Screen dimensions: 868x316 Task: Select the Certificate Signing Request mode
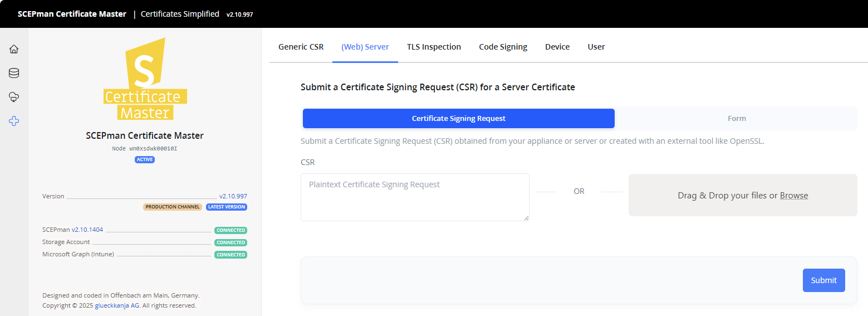pos(458,119)
